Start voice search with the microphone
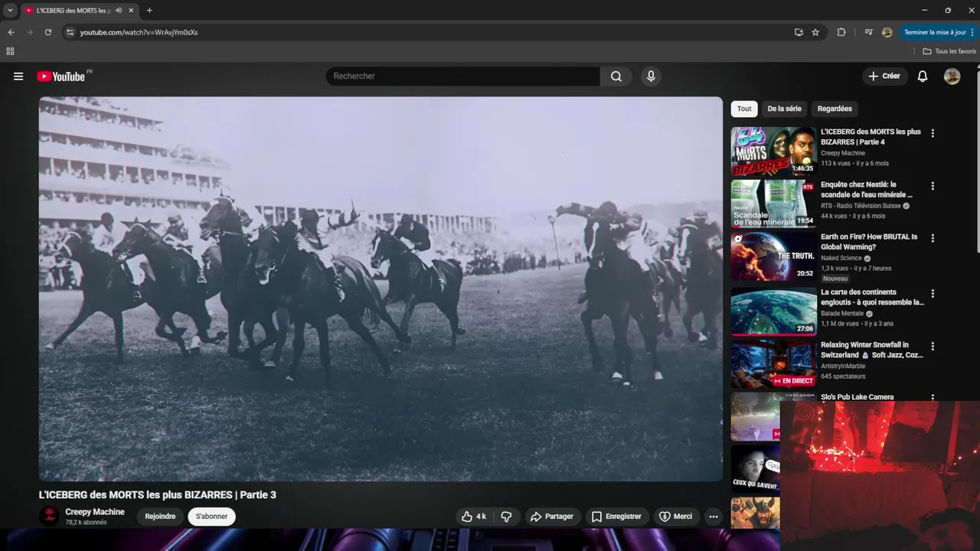Image resolution: width=980 pixels, height=551 pixels. click(x=651, y=77)
